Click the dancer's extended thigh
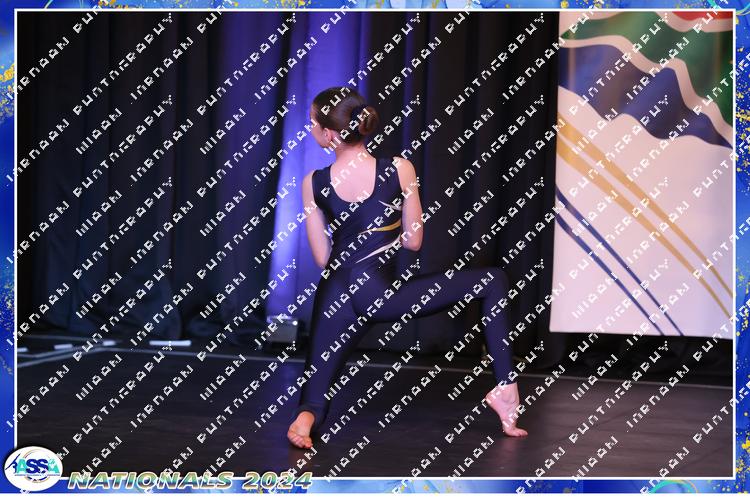The image size is (750, 500). pyautogui.click(x=440, y=290)
